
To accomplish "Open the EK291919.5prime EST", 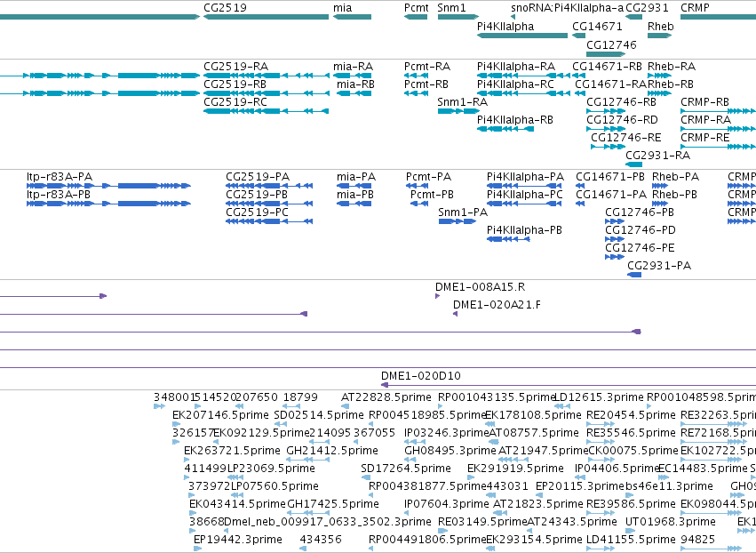I will (x=472, y=477).
